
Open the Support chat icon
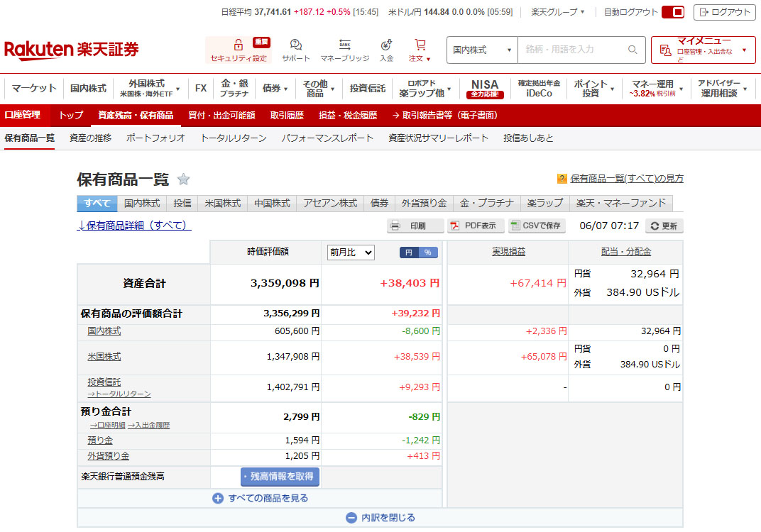pyautogui.click(x=295, y=45)
